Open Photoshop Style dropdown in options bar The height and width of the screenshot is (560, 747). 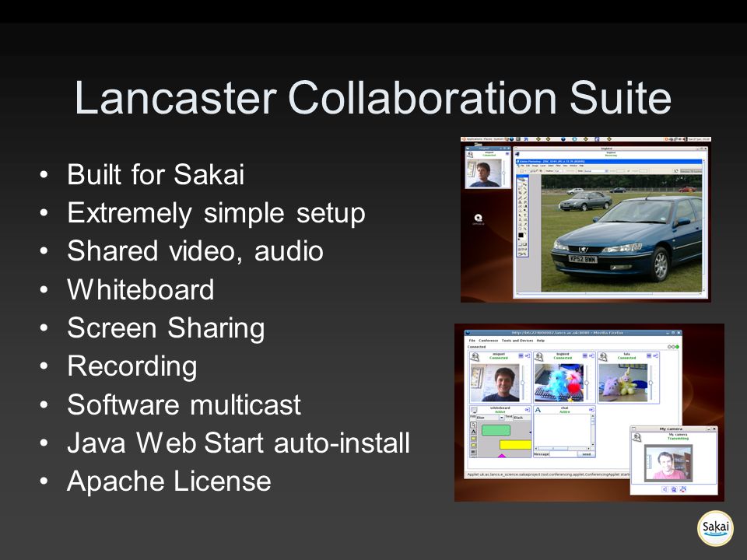596,171
